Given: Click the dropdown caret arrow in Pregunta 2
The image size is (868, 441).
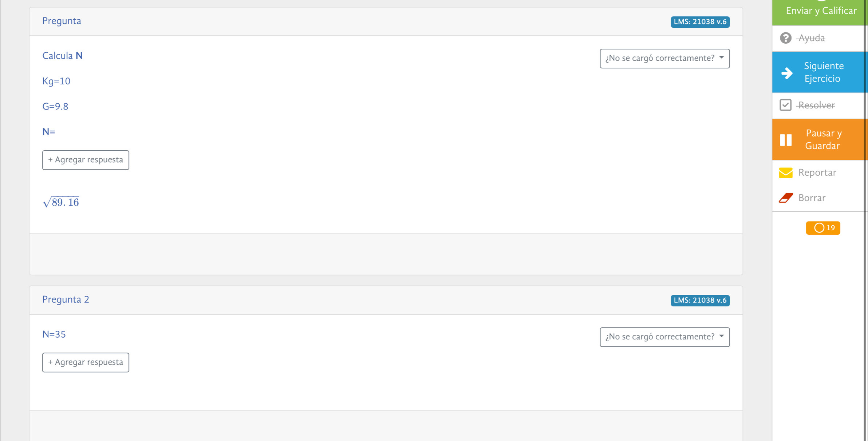Looking at the screenshot, I should pos(721,337).
